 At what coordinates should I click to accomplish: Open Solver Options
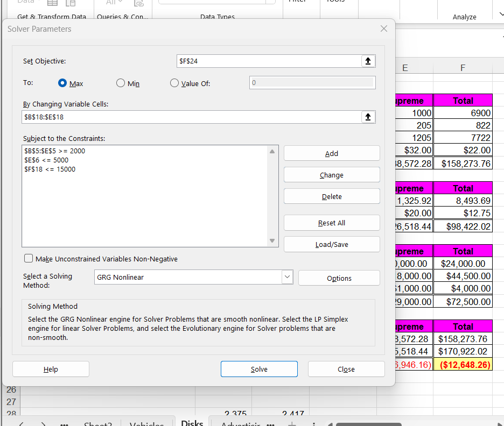(x=339, y=278)
